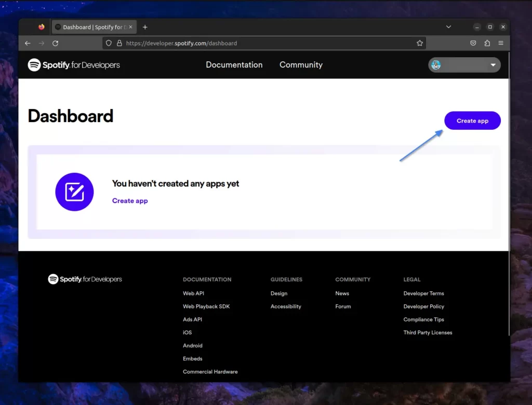The height and width of the screenshot is (405, 532).
Task: Click the Spotify for Developers header logo
Action: pos(74,65)
